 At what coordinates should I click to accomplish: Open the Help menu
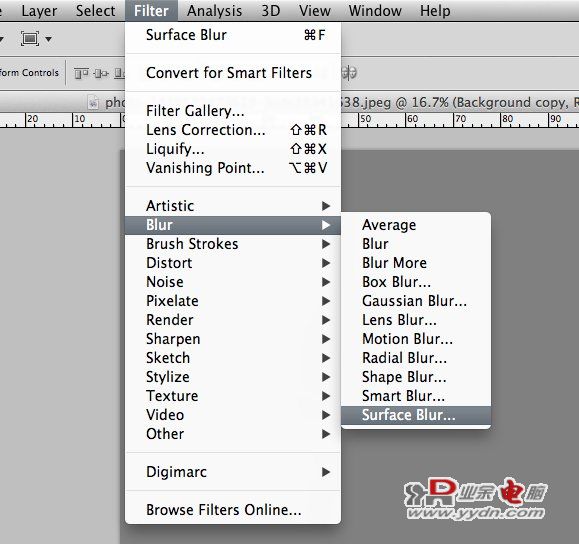pyautogui.click(x=435, y=11)
